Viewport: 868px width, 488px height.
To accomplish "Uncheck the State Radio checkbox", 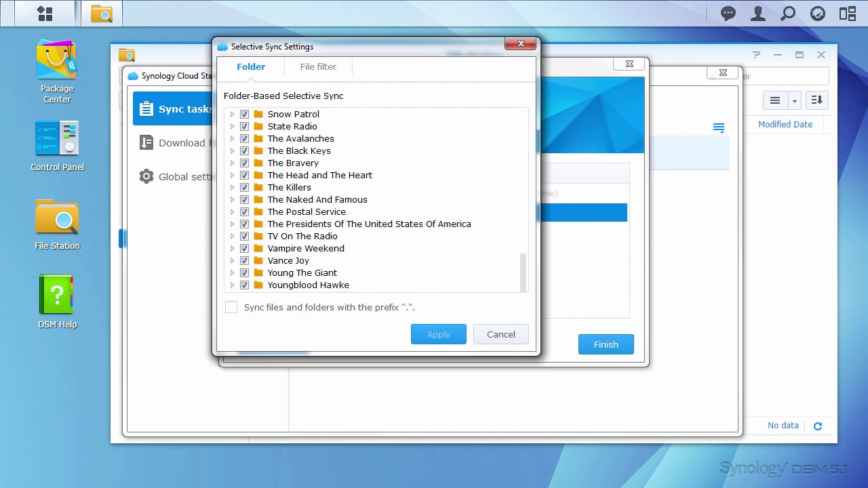I will (x=244, y=126).
